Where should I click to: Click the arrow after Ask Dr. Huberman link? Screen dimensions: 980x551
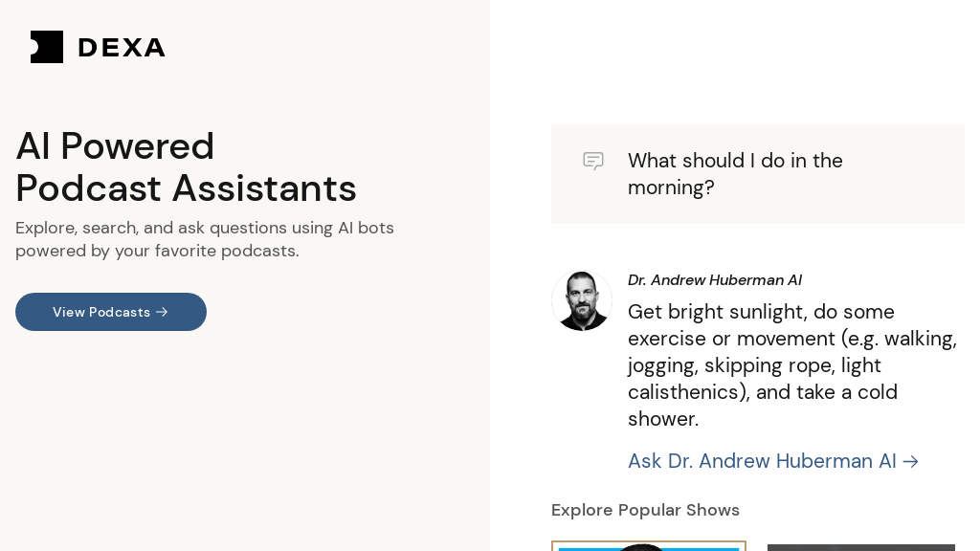click(910, 462)
